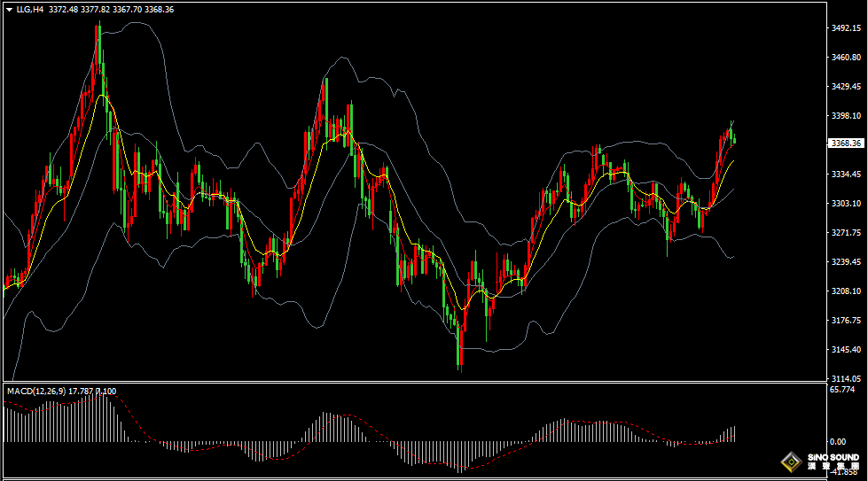Click the LLG,H4 symbol label
Screen dimensions: 868x481
click(30, 10)
